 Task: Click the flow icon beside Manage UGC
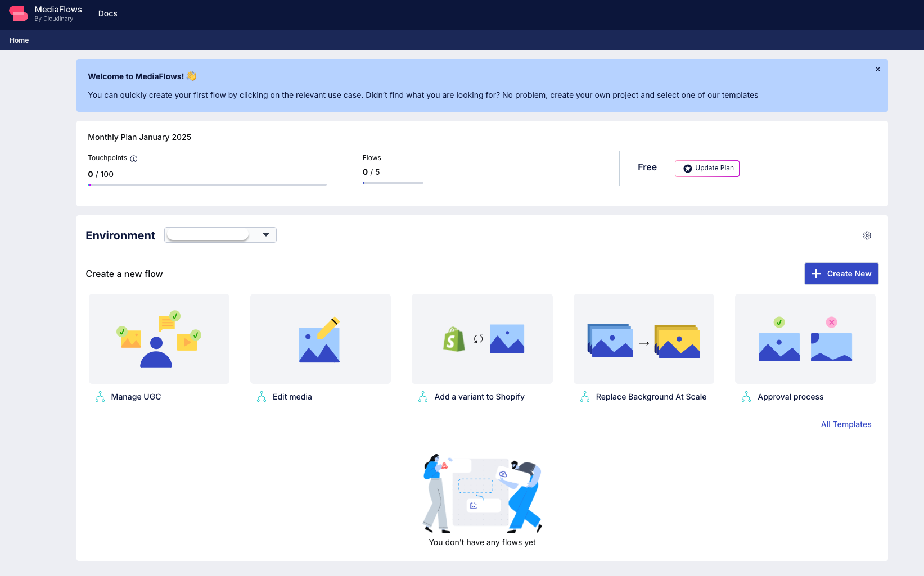[x=100, y=397]
